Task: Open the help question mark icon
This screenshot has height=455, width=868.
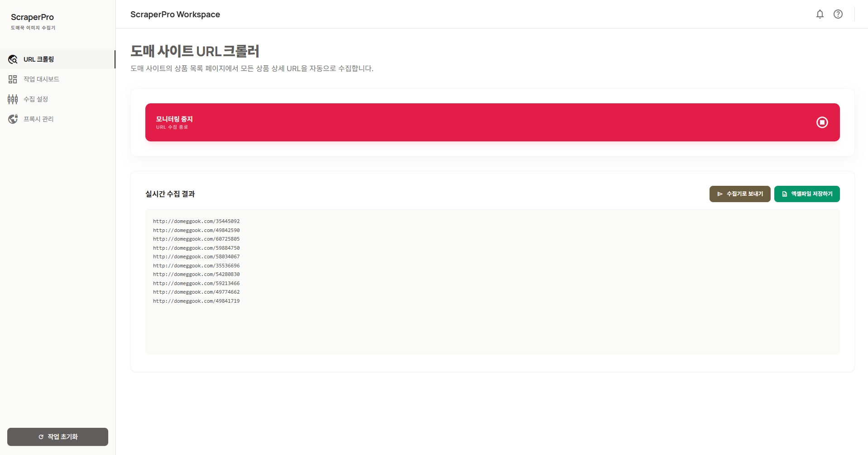Action: pos(838,14)
